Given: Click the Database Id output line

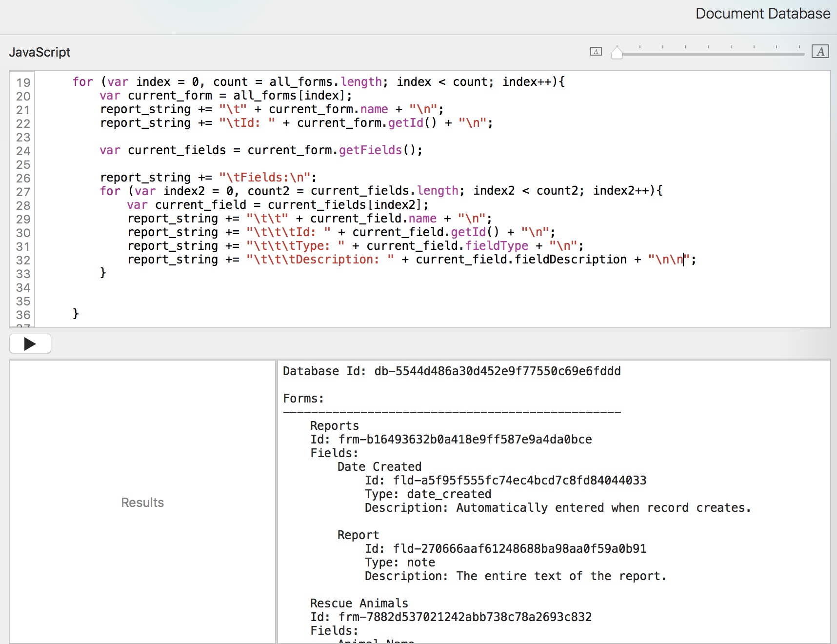Looking at the screenshot, I should [x=451, y=371].
